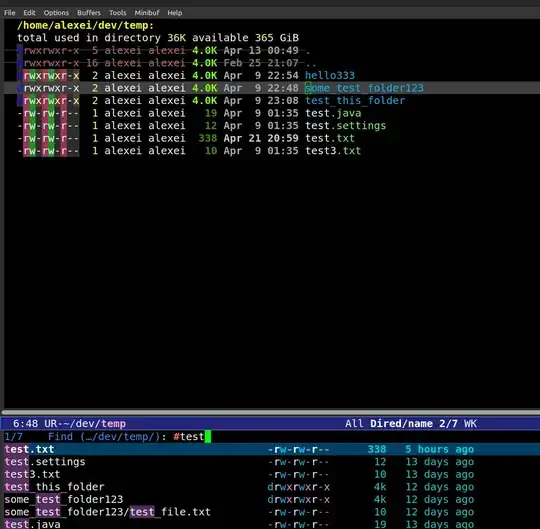Click the All indicator in mode line

click(354, 424)
